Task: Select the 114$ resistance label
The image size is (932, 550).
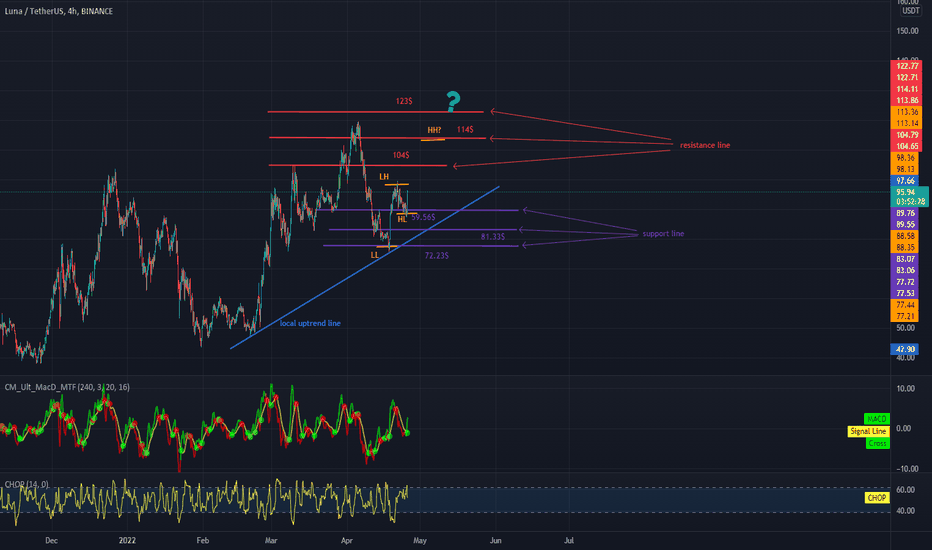Action: click(465, 130)
